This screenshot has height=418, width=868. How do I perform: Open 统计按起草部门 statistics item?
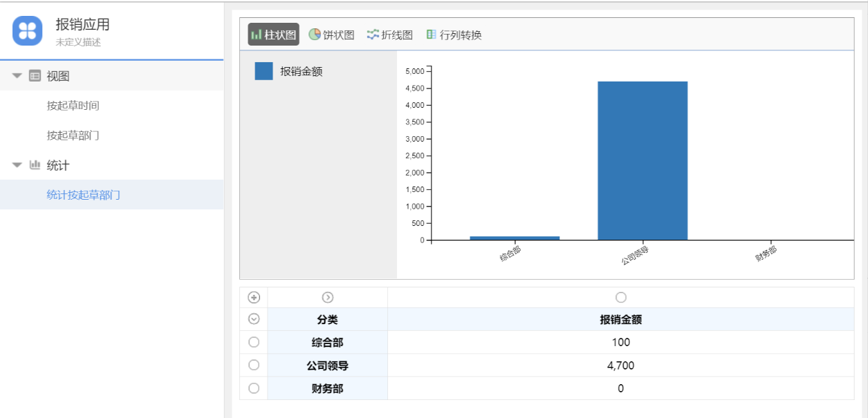click(84, 195)
